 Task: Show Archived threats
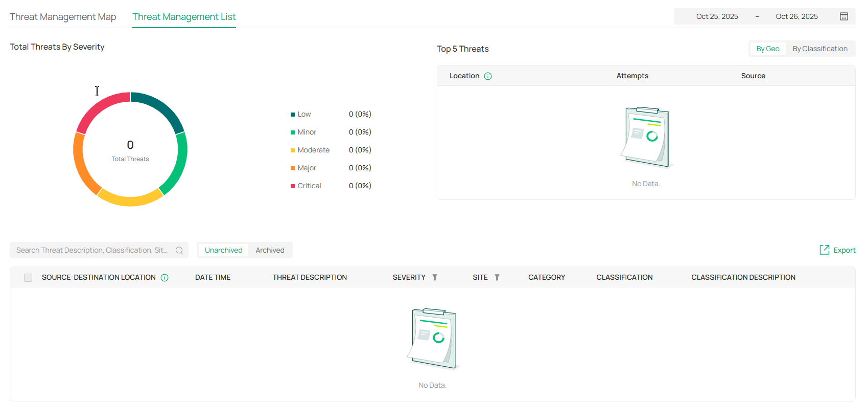(x=270, y=250)
